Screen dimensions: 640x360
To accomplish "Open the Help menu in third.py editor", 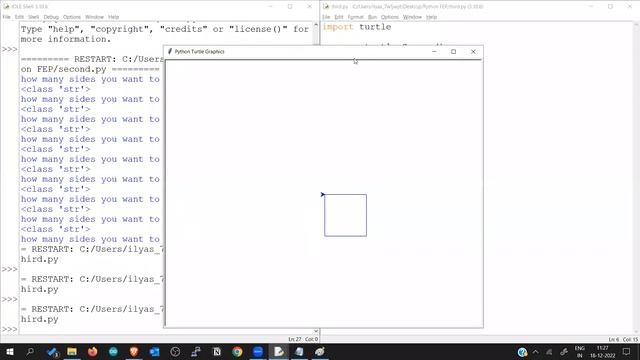I will (431, 17).
